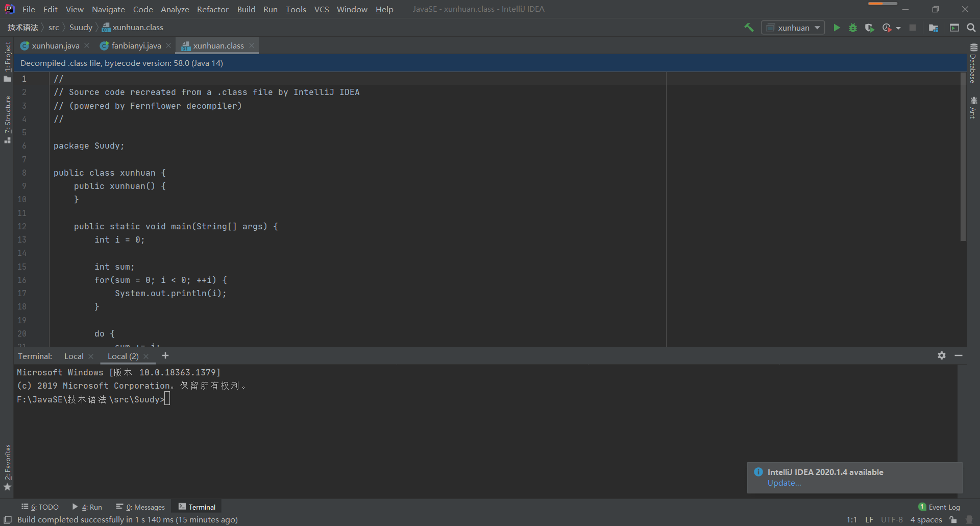Viewport: 980px width, 526px height.
Task: Toggle the Favorites tool window
Action: [7, 468]
